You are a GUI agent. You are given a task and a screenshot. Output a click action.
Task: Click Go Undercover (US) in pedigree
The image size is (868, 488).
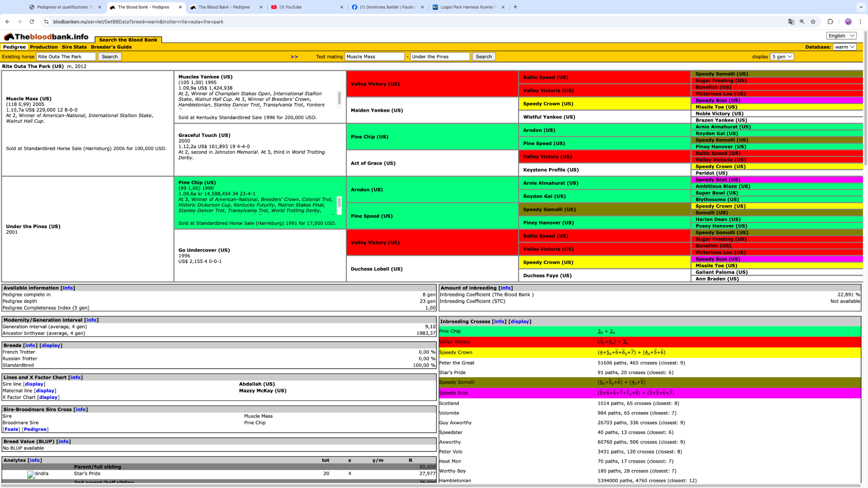coord(204,250)
